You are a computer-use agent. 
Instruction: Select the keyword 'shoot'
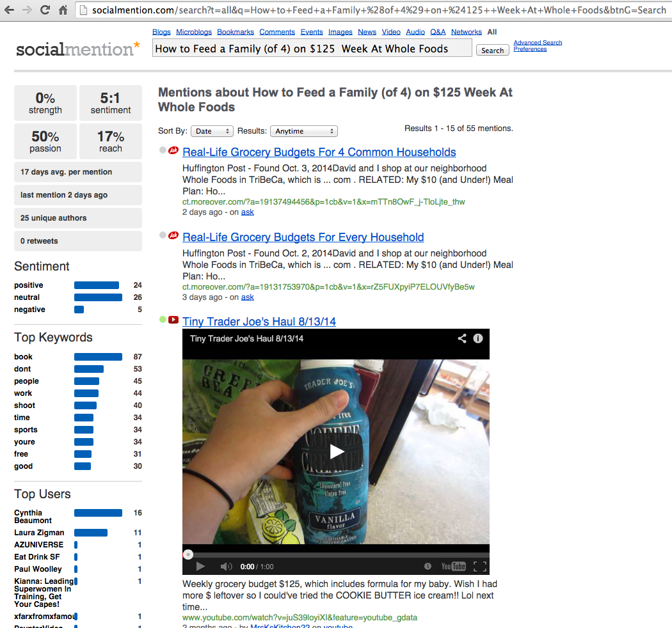click(x=24, y=405)
